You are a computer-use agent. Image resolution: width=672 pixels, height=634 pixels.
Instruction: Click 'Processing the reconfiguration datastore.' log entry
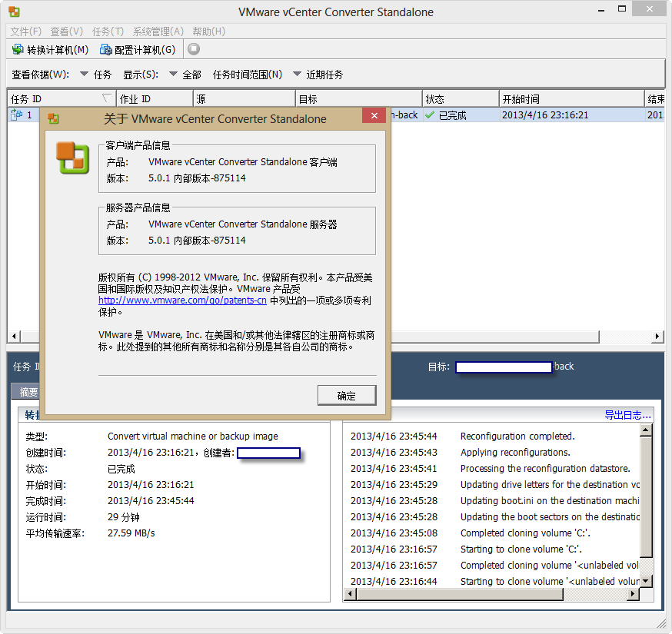click(x=545, y=468)
